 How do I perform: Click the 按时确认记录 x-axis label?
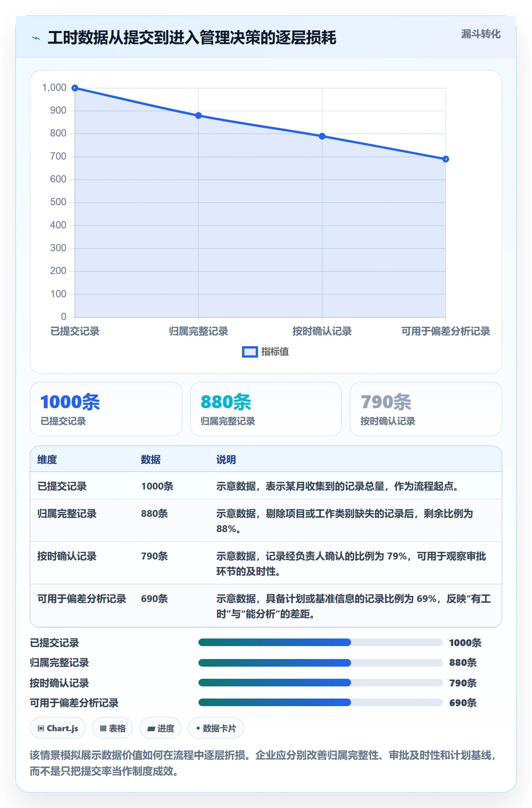(x=322, y=331)
